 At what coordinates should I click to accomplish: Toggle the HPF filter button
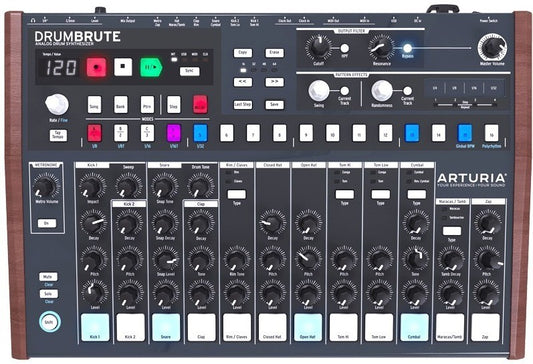pyautogui.click(x=344, y=48)
